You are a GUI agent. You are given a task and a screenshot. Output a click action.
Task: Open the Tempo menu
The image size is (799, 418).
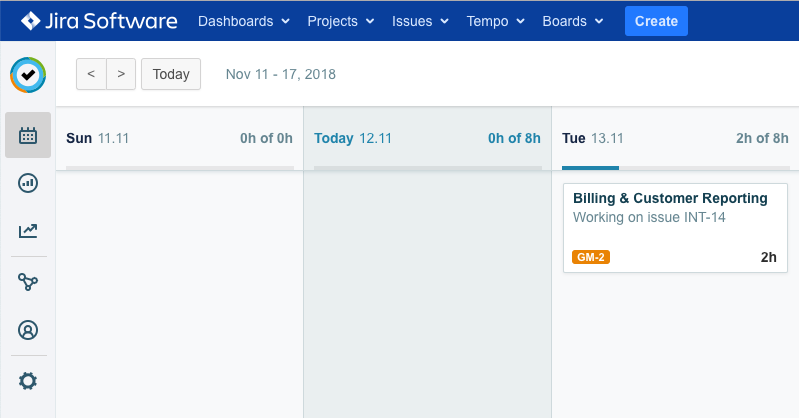494,21
